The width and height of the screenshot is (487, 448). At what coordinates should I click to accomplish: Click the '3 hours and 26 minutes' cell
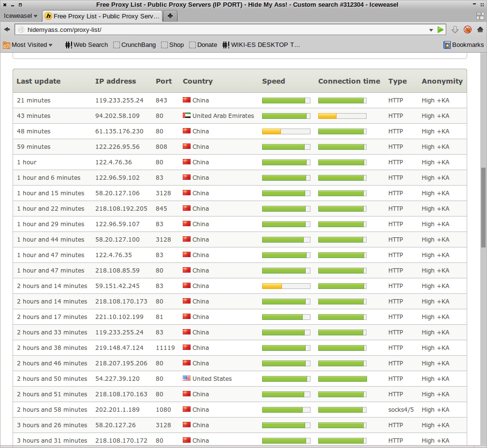click(52, 425)
